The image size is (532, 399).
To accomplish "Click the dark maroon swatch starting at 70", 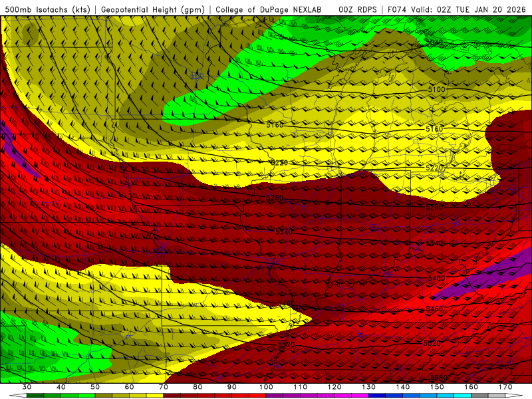I will pos(172,395).
